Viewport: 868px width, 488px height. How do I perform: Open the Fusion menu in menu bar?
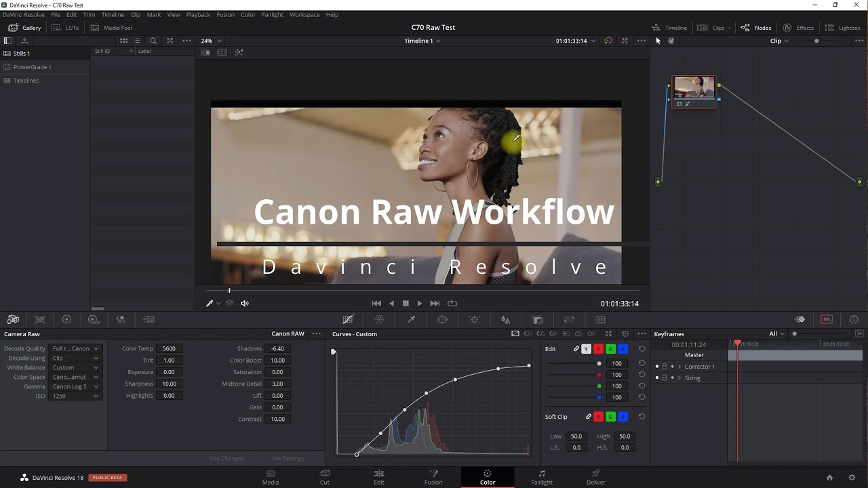(x=225, y=14)
